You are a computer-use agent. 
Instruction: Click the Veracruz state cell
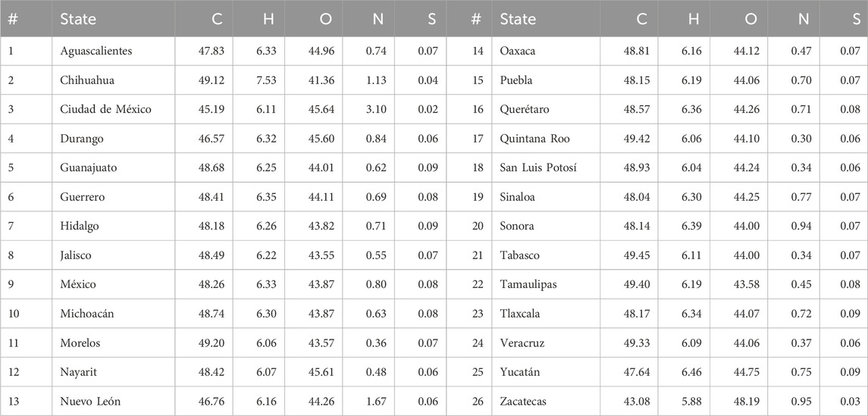[x=523, y=343]
